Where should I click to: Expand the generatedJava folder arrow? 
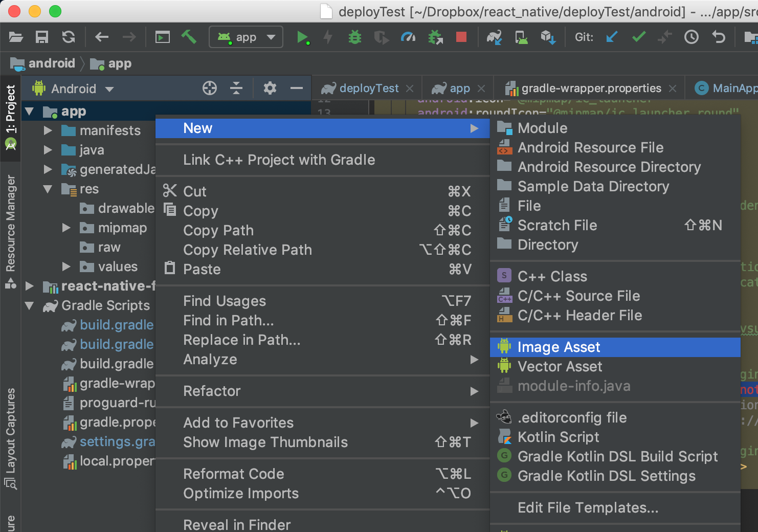(x=48, y=169)
